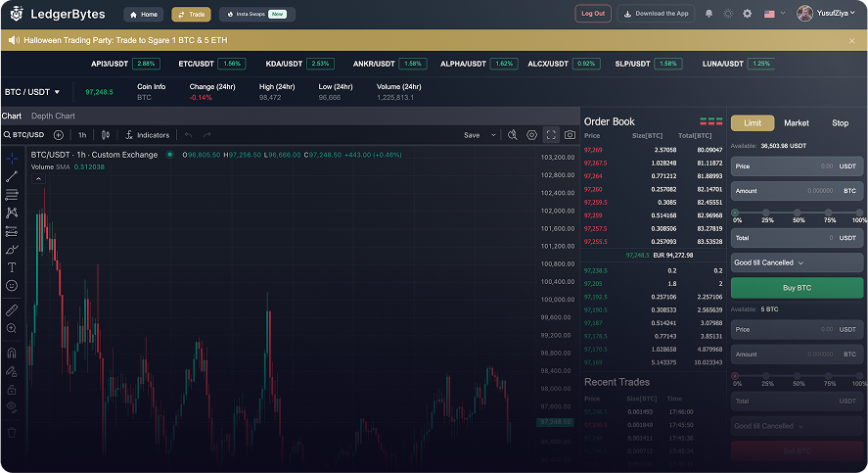Open the emoji sticker tool
868x473 pixels.
click(12, 285)
